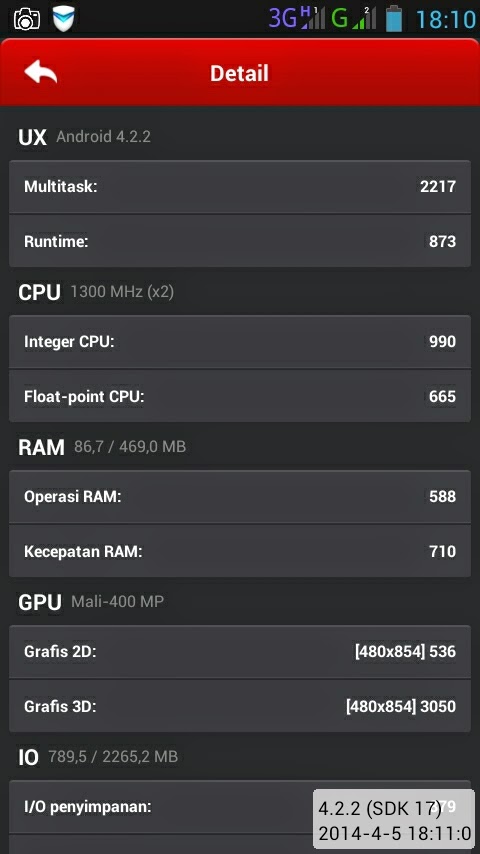Screen dimensions: 480x854
Task: Tap the SDK 17 date overlay
Action: 393,819
